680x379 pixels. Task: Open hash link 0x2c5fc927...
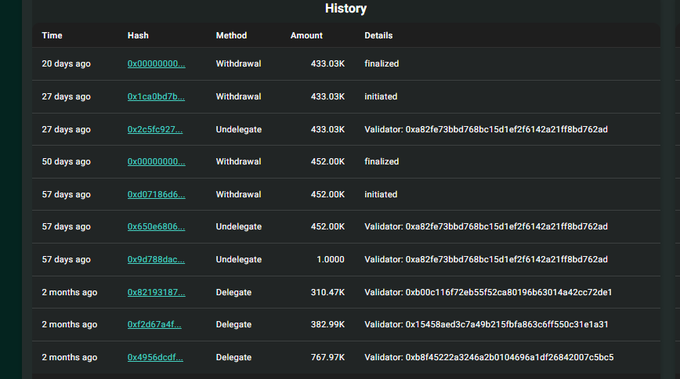coord(155,130)
